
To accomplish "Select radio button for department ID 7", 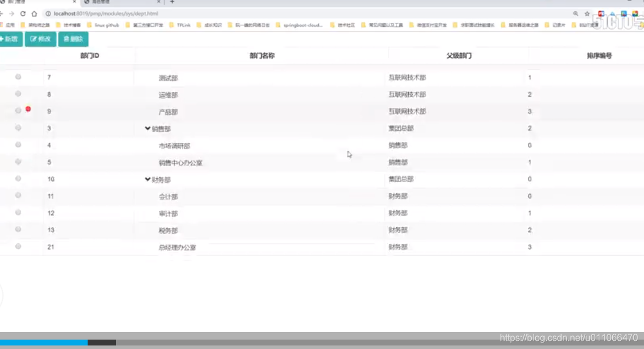I will click(18, 77).
